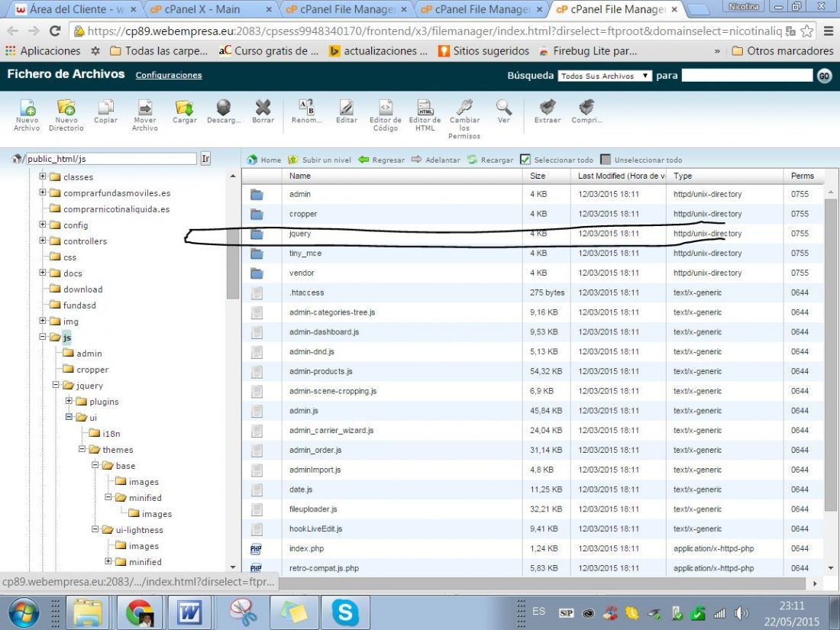Image resolution: width=840 pixels, height=630 pixels.
Task: Navigate forward with Adelantar
Action: pos(435,160)
